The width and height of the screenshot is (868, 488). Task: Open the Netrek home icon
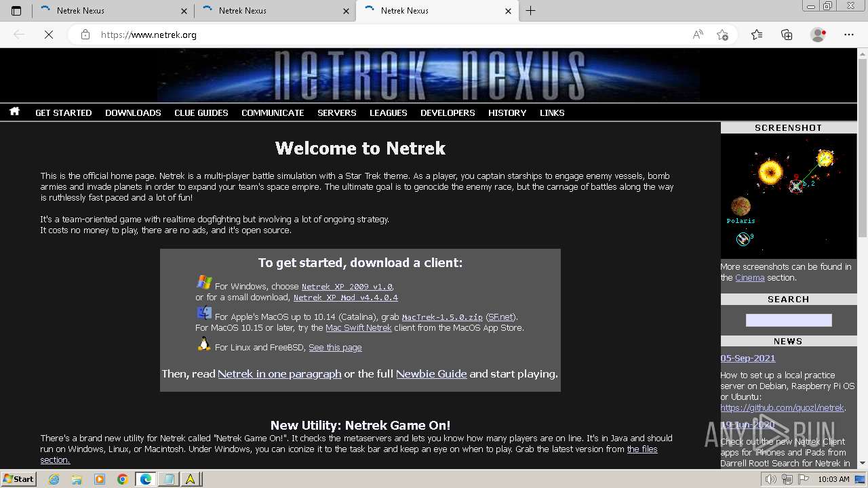coord(14,112)
